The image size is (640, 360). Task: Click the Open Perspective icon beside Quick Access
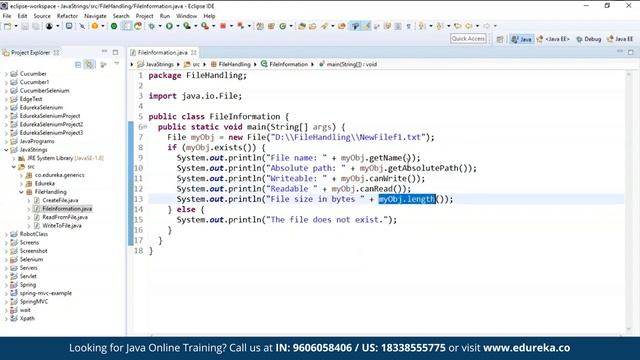(x=500, y=39)
